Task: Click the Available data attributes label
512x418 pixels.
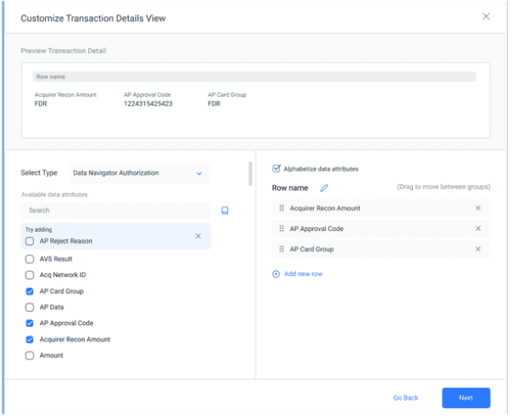Action: (54, 195)
